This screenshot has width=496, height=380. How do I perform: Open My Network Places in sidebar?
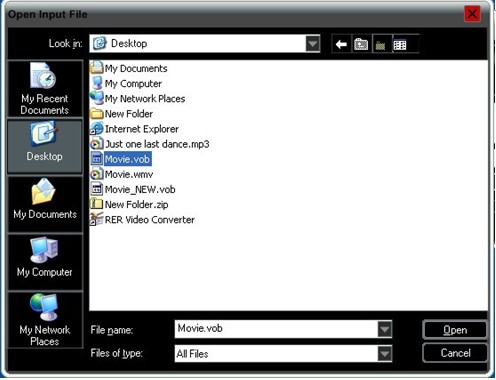click(45, 320)
